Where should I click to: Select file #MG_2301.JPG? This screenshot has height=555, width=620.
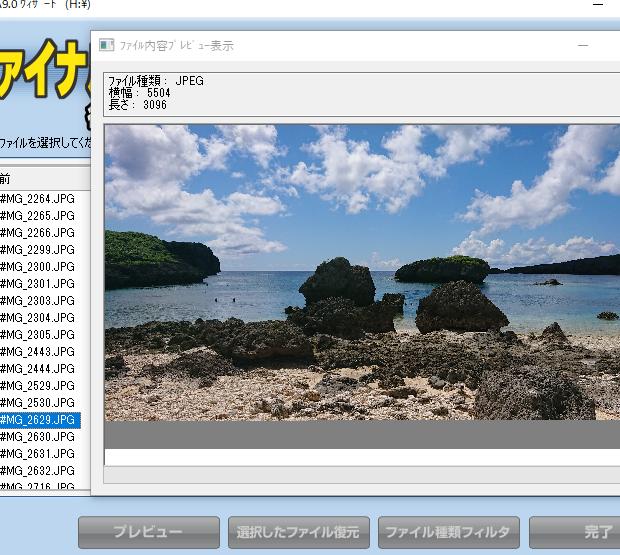[38, 283]
